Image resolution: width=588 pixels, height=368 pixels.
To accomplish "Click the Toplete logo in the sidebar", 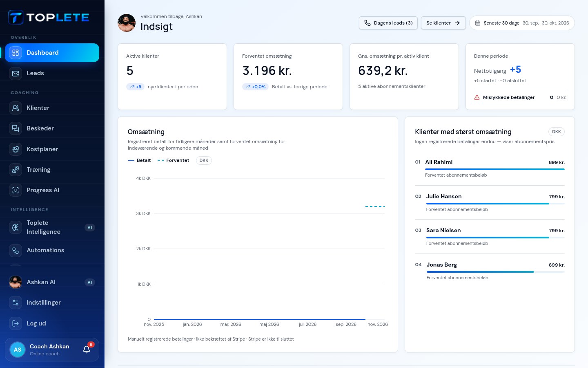I will (49, 17).
